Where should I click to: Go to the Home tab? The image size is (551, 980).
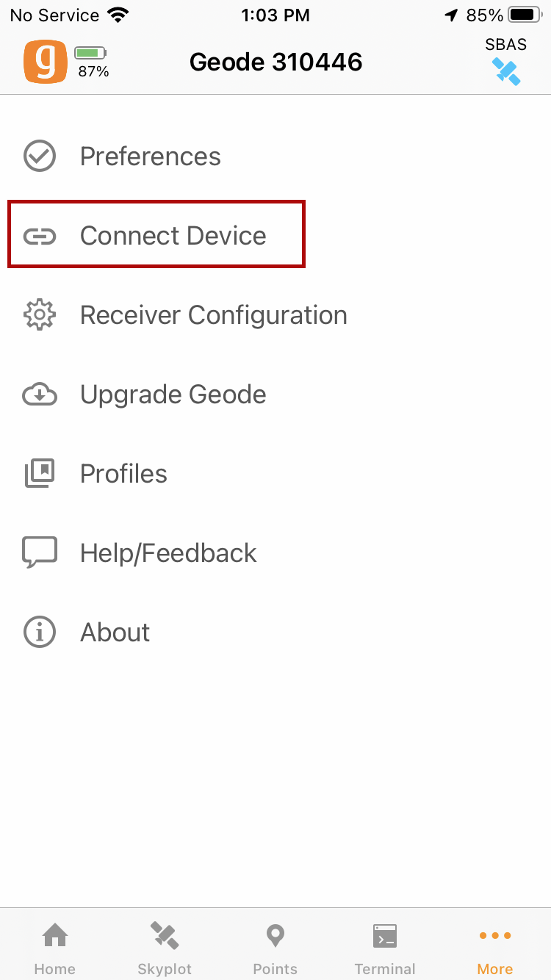coord(55,948)
